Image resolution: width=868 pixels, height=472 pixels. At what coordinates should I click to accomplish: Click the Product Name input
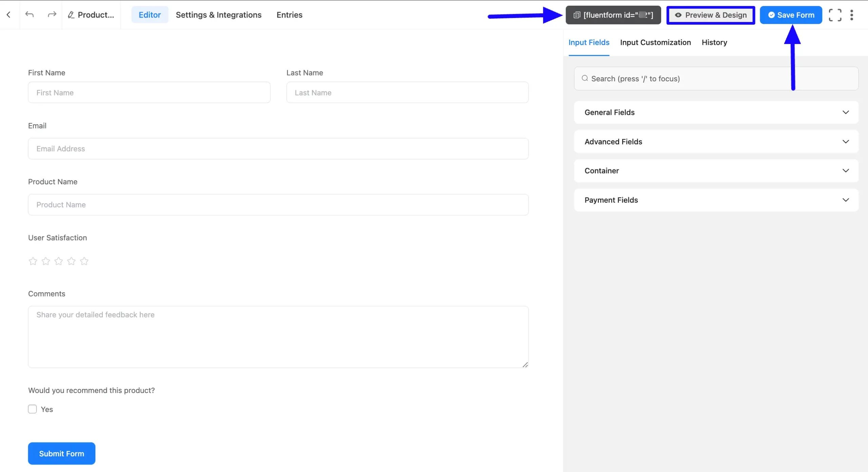(278, 205)
